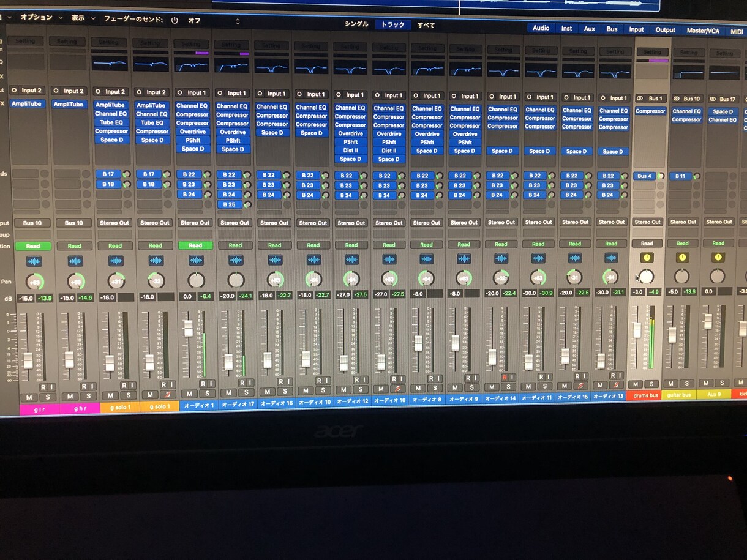
Task: Click the pan knob on オーディオ 1
Action: 196,280
